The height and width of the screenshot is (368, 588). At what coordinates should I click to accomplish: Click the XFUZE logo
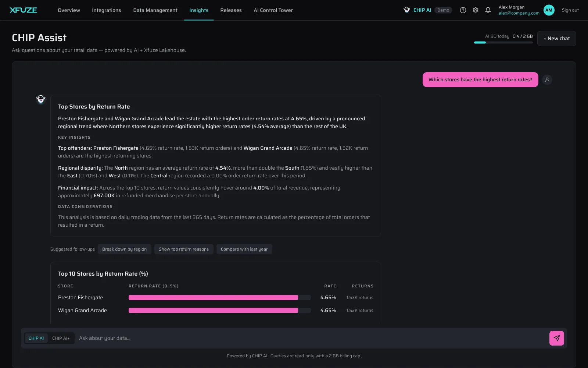tap(24, 10)
